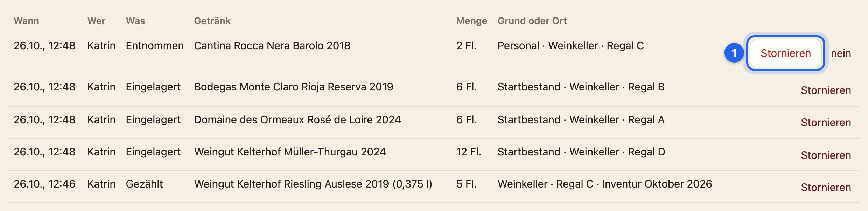This screenshot has height=211, width=868.
Task: Select the Cantina Rocca Nera Barolo 2018 entry
Action: (x=272, y=46)
